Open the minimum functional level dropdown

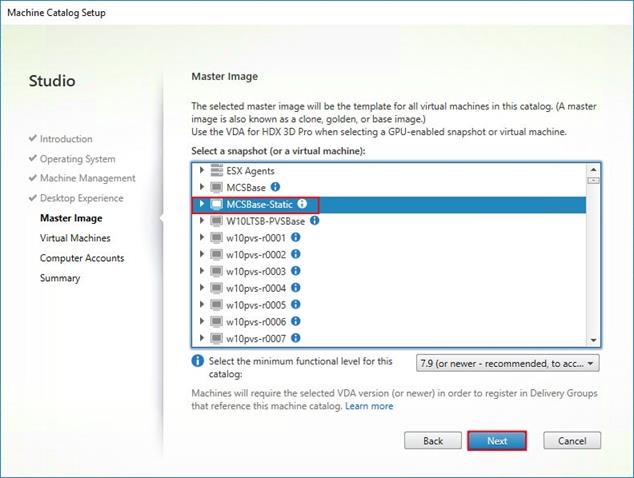[x=507, y=363]
